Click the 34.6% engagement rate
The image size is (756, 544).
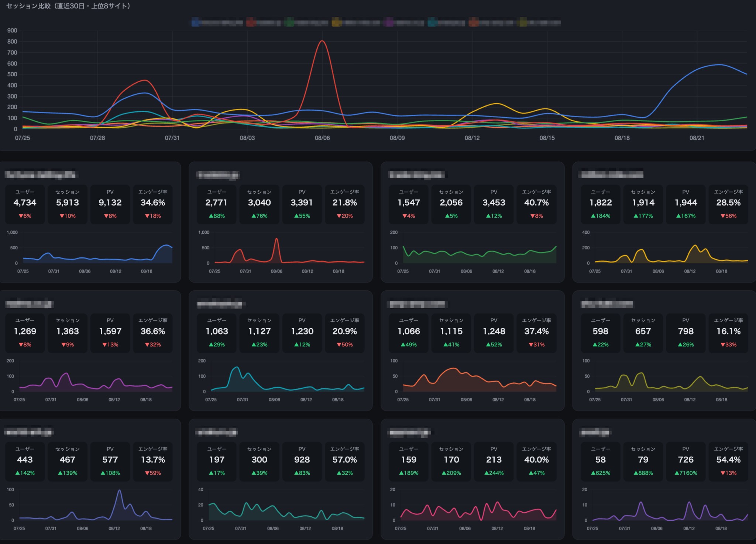click(x=153, y=202)
